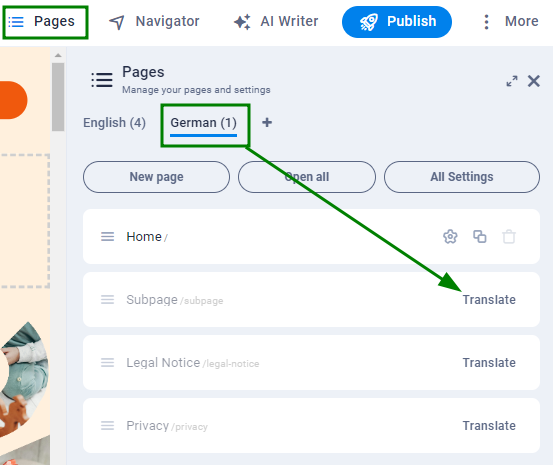Screen dimensions: 553x465
Task: Open settings gear for Home page
Action: [x=450, y=237]
